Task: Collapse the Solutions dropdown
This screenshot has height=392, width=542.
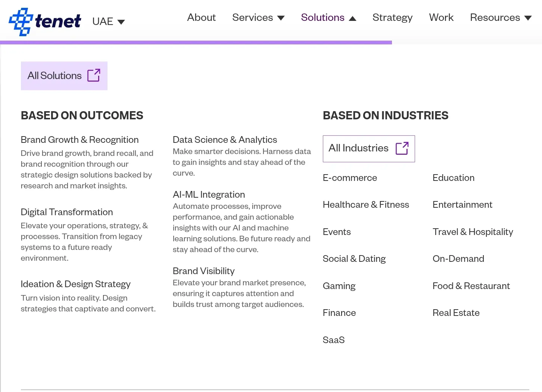Action: pos(328,18)
